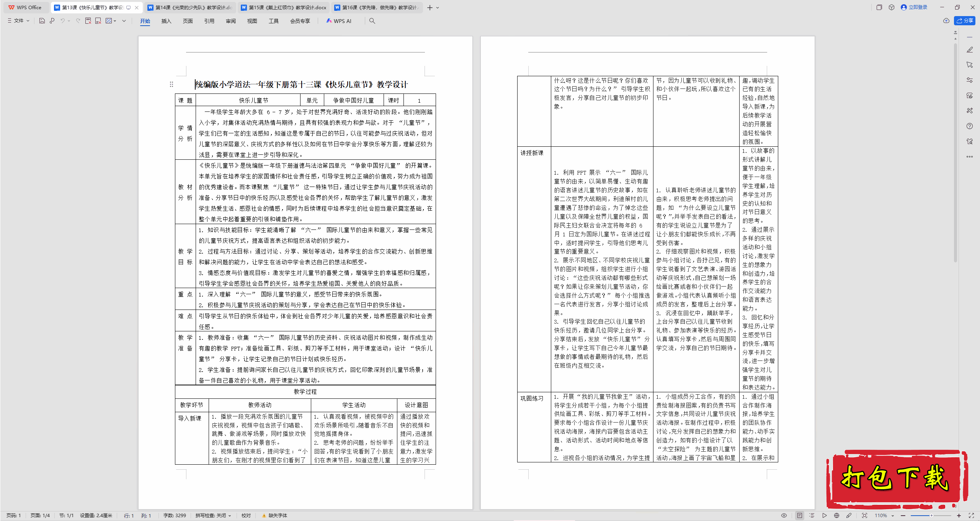Click 校对 in status bar
Screen dimensions: 980x521
(246, 516)
